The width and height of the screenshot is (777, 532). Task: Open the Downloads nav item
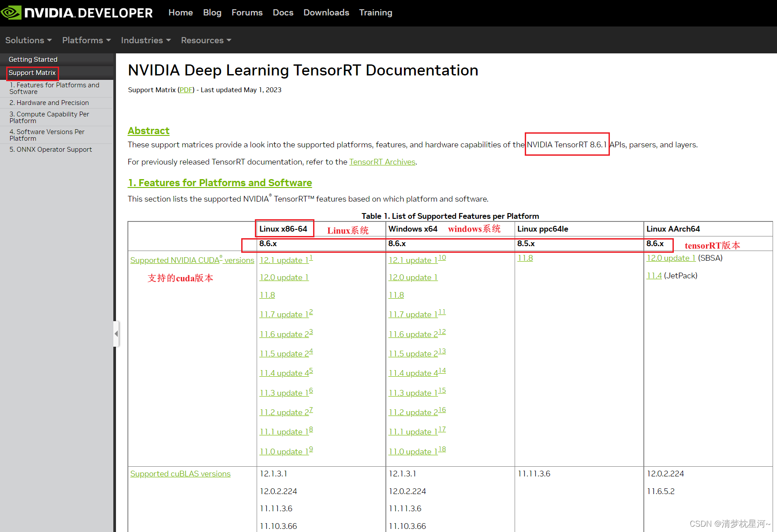326,13
